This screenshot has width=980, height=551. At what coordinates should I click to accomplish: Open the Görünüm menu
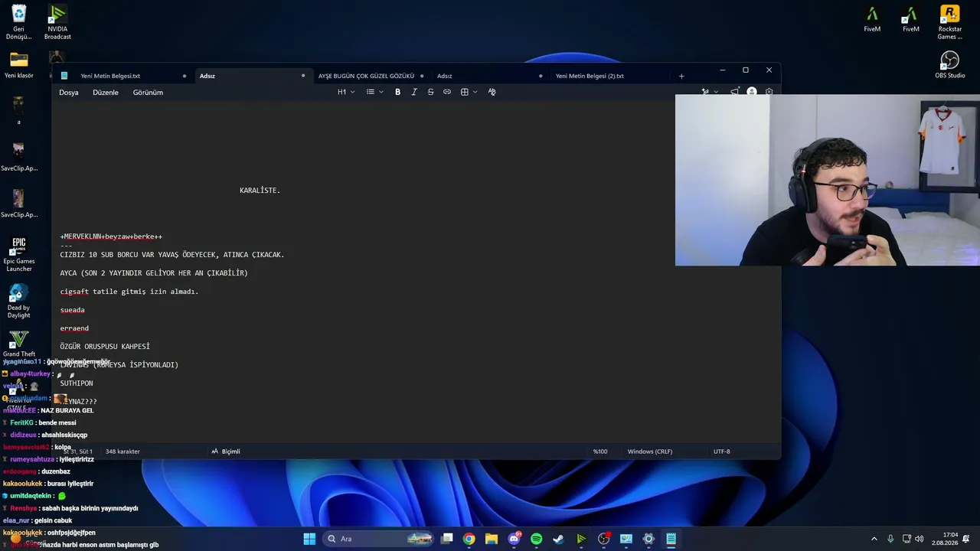tap(148, 93)
